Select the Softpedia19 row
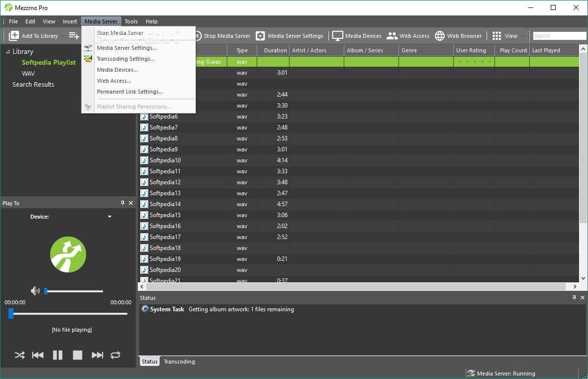This screenshot has width=588, height=379. [359, 259]
